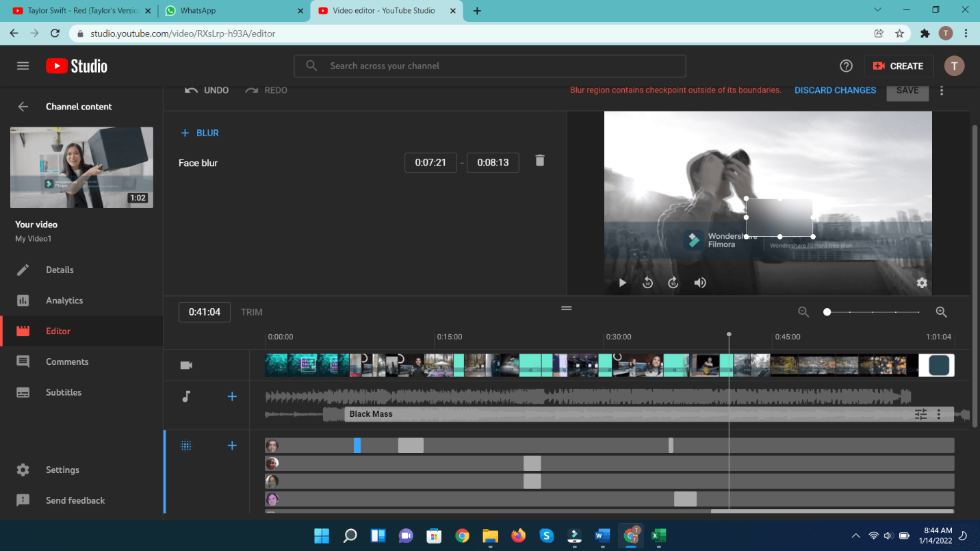
Task: Click the playhead marker on timeline
Action: click(x=729, y=334)
